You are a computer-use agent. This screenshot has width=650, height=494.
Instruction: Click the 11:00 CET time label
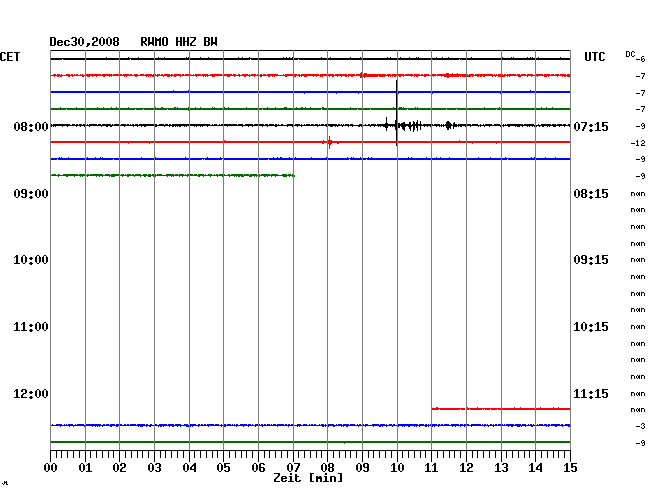click(x=31, y=327)
